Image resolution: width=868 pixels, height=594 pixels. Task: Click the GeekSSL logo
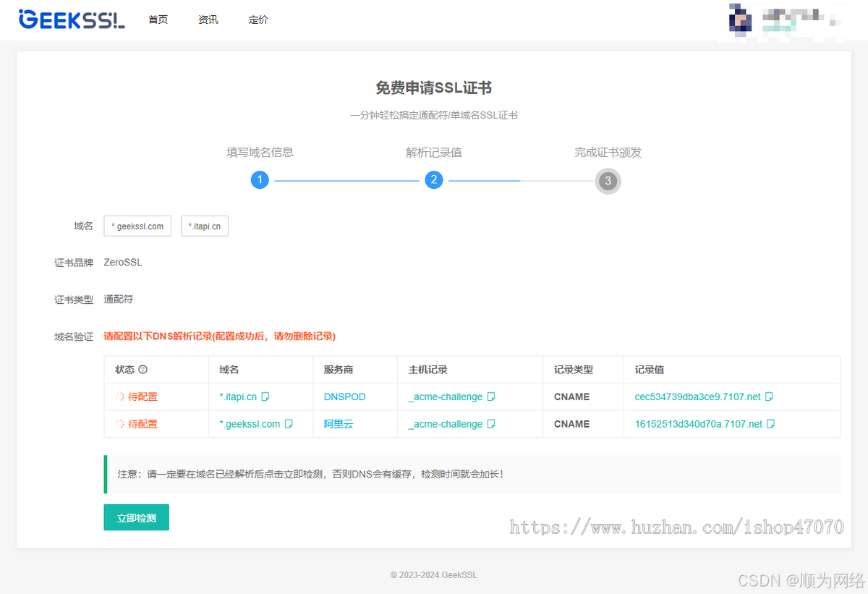72,20
